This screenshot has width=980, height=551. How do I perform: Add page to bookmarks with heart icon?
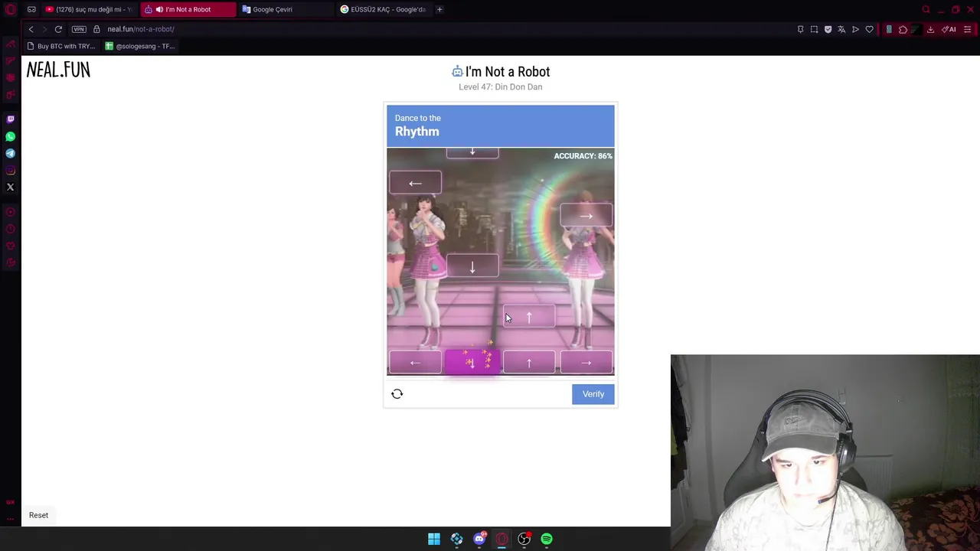[x=869, y=29]
